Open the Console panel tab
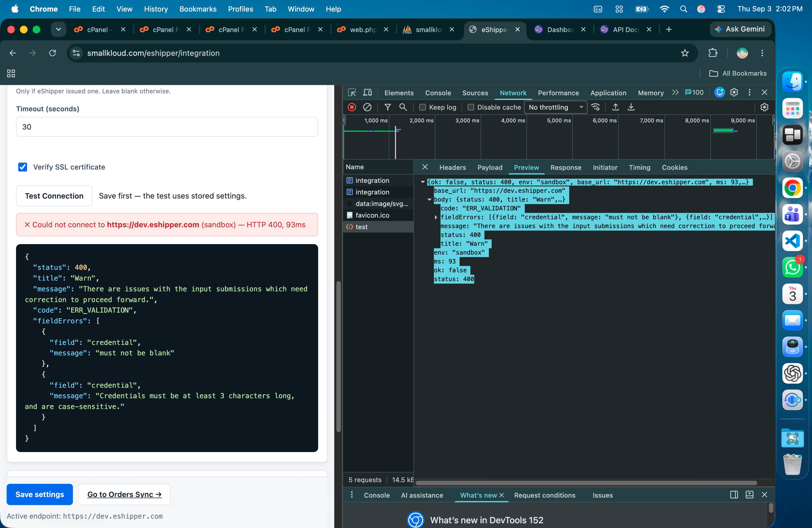The image size is (812, 528). coord(438,93)
